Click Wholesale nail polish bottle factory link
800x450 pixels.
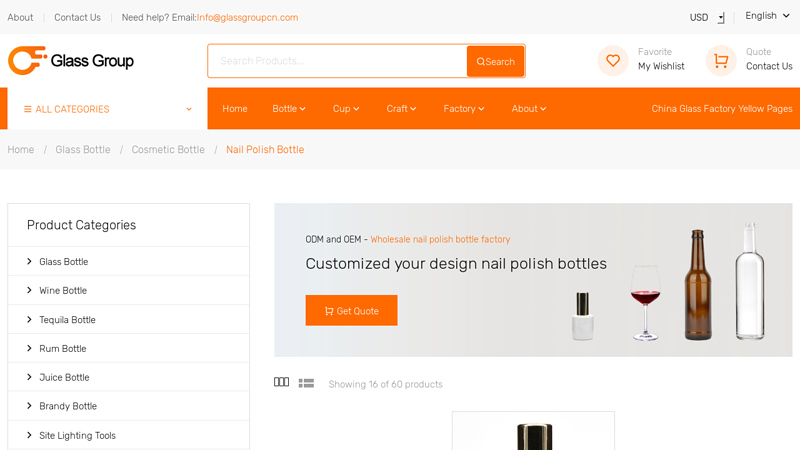440,239
